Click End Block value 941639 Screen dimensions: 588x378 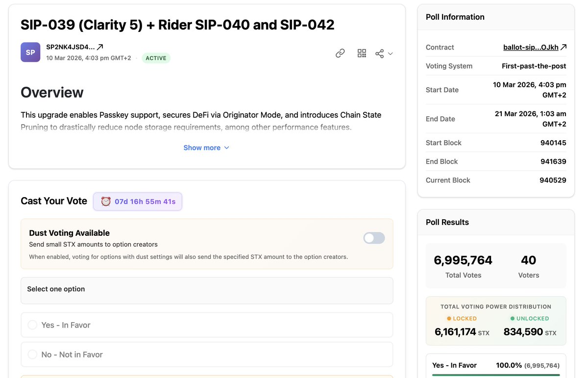click(553, 161)
